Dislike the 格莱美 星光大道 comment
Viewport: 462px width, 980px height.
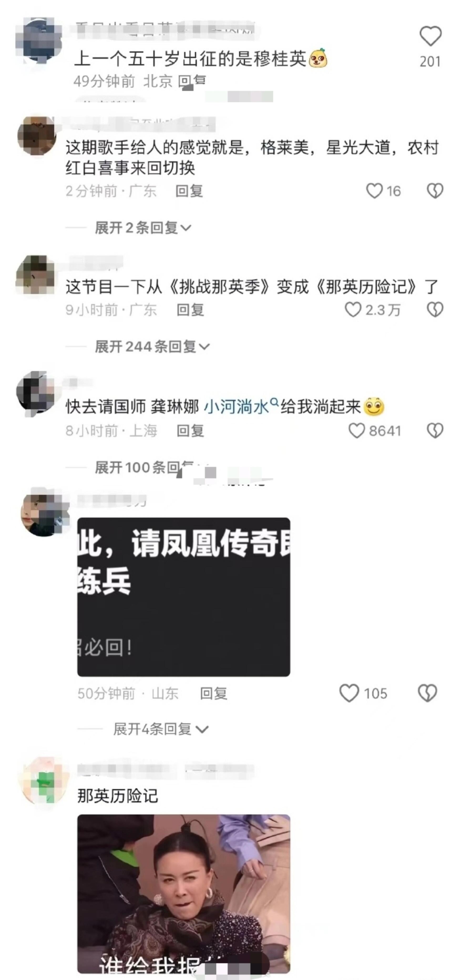click(435, 191)
